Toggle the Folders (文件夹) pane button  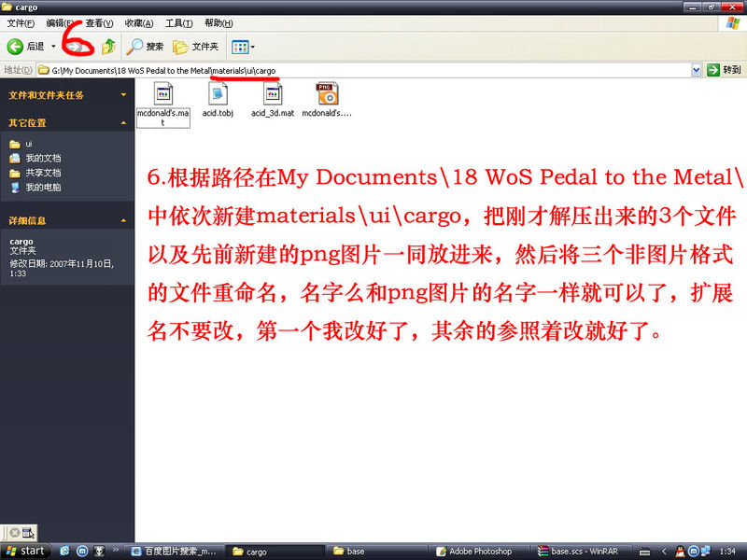[196, 46]
